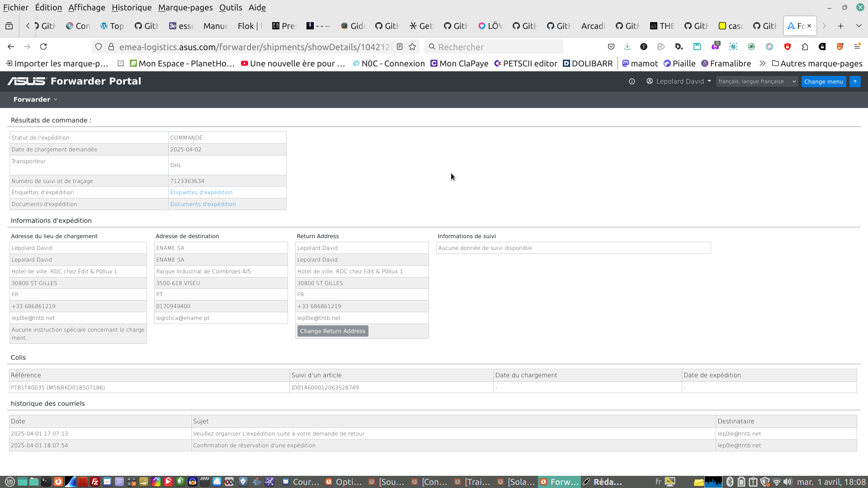Expand the Forwarder navigation dropdown
868x488 pixels.
pyautogui.click(x=35, y=99)
